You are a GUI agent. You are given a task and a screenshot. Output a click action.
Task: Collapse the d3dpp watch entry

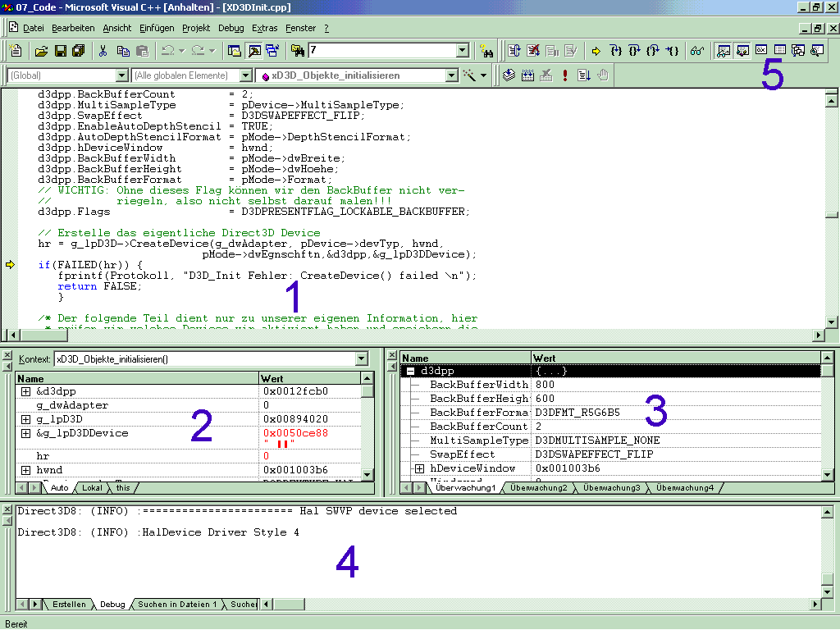point(411,372)
